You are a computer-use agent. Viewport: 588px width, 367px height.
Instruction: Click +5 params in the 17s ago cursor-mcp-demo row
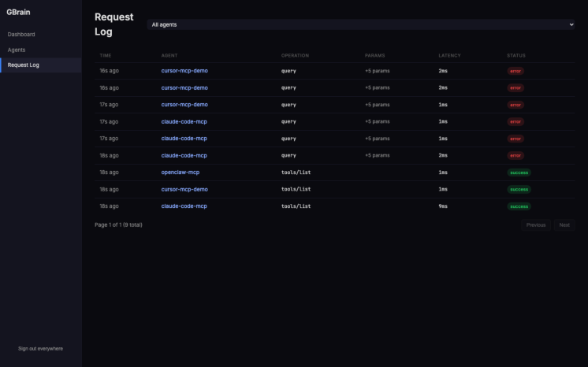378,105
